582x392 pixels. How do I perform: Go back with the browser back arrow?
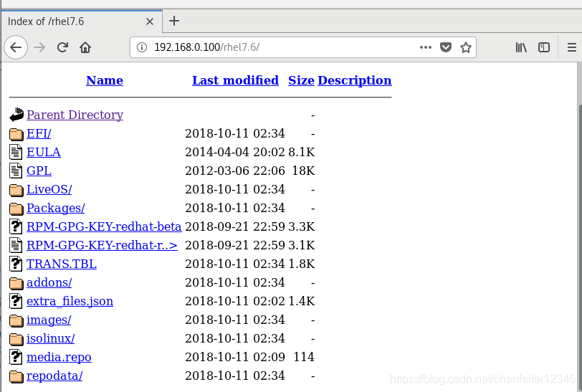coord(16,47)
